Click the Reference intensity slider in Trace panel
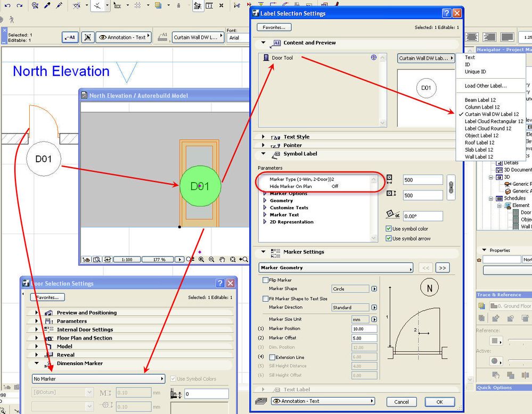Screen dimensions: 532x414 [x=519, y=341]
